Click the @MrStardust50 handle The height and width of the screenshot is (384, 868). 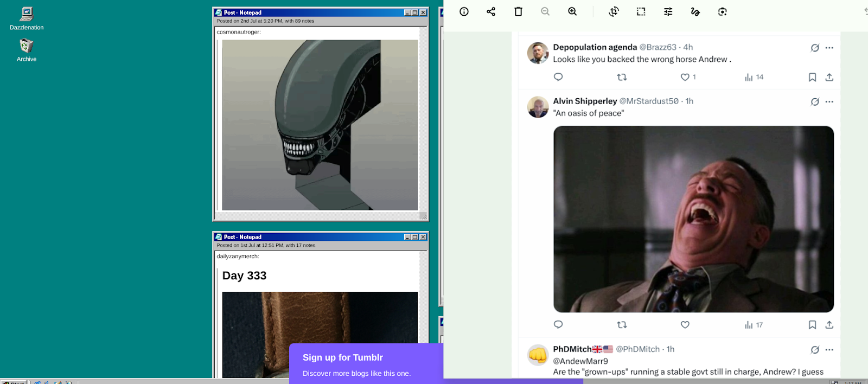(x=649, y=101)
